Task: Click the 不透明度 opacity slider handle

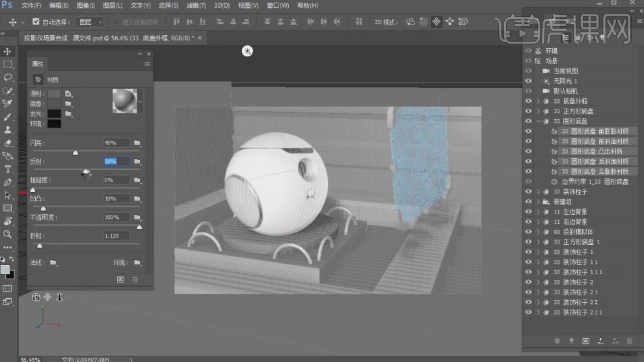Action: 139,227
